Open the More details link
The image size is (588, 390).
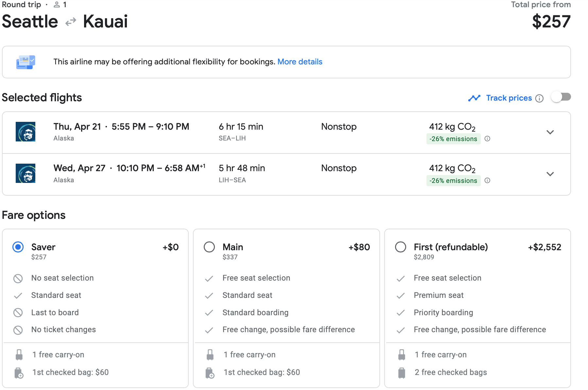pos(300,62)
